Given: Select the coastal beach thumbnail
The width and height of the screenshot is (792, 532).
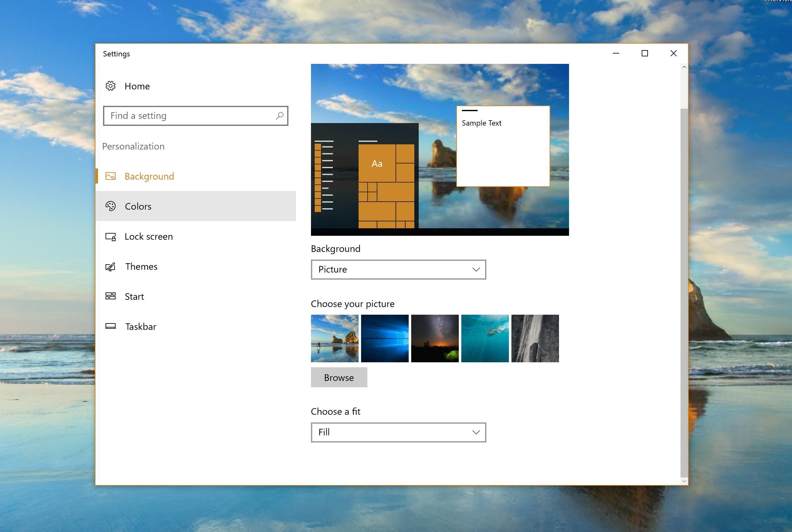Looking at the screenshot, I should pos(335,338).
